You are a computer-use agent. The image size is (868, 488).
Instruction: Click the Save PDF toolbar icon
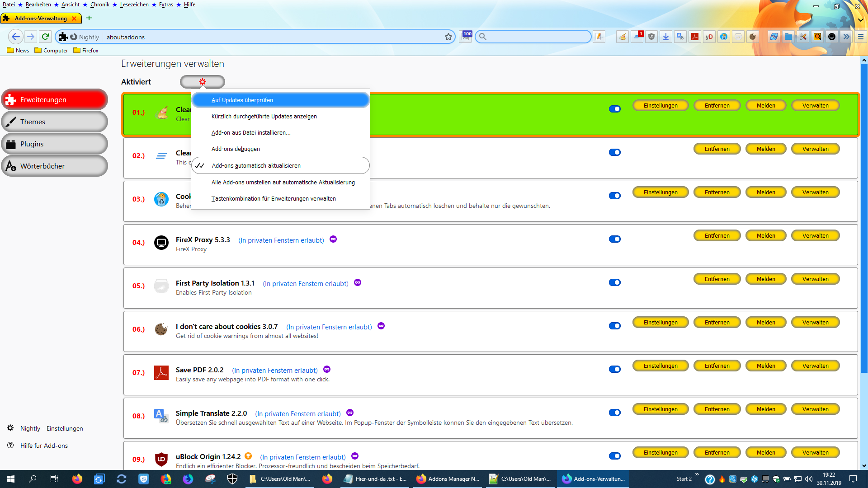tap(695, 37)
